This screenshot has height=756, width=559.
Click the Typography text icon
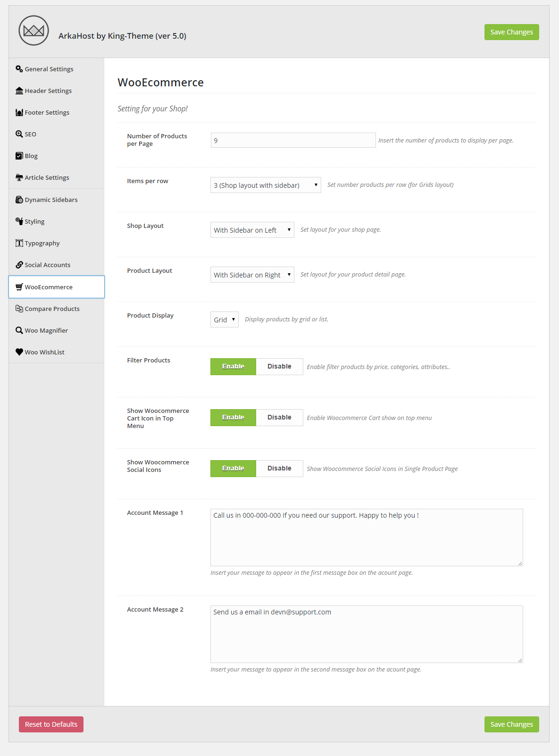[19, 243]
